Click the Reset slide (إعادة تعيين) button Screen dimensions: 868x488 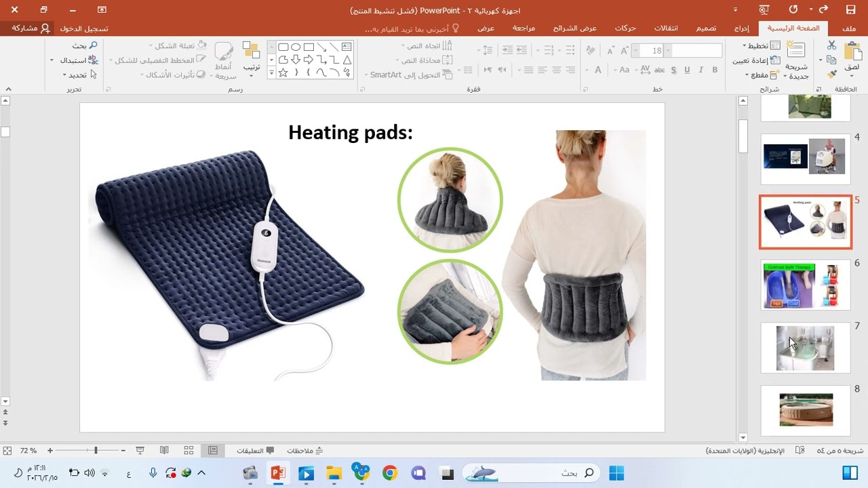tap(755, 60)
